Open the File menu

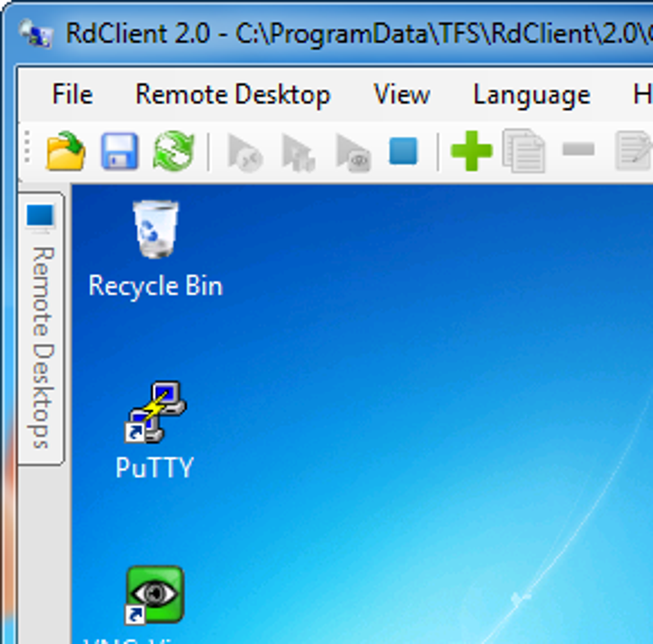(x=72, y=95)
